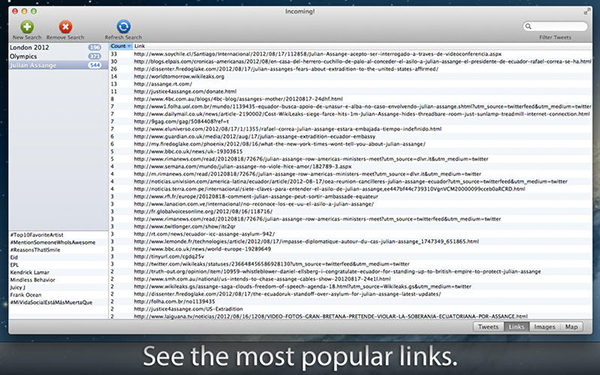Open the www.semana.com mundo link

(x=243, y=166)
